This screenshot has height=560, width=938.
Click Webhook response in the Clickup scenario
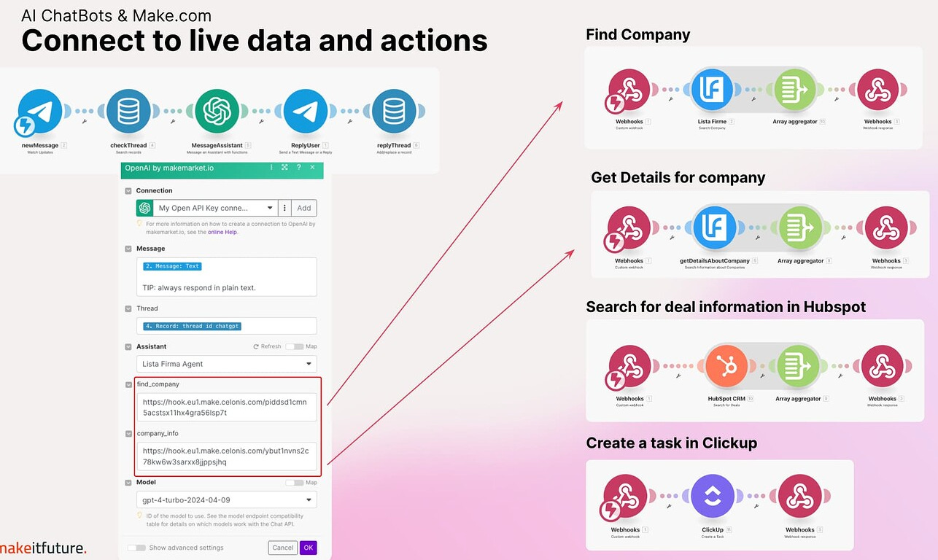(x=800, y=497)
